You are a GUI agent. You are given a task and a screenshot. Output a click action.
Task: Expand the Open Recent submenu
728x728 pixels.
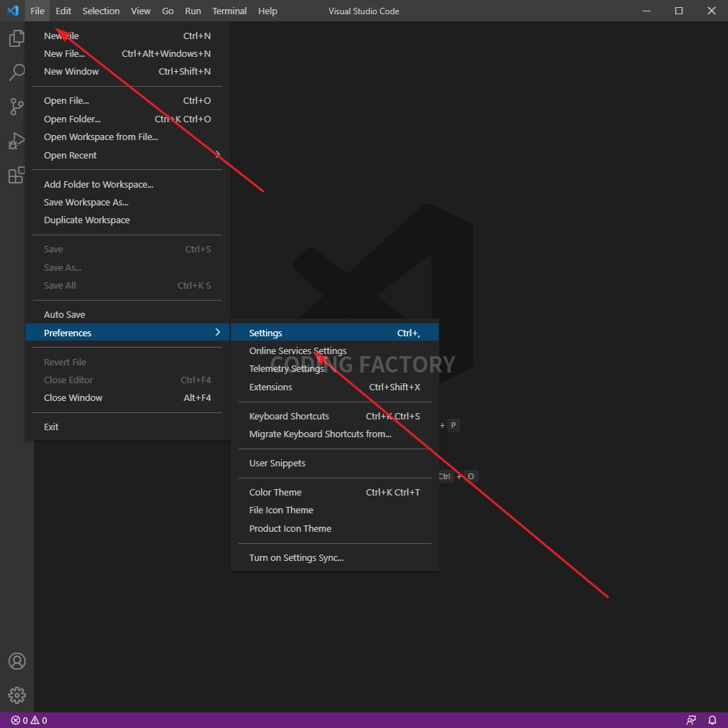[127, 155]
